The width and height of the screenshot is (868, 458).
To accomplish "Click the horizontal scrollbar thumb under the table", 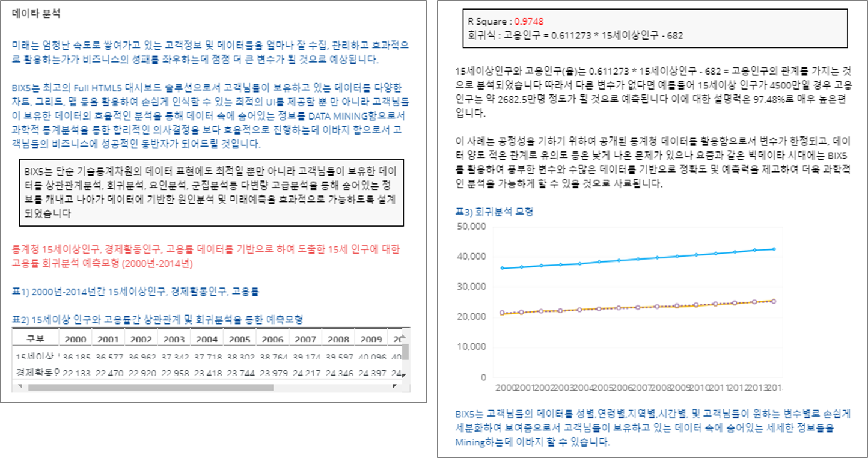I will point(150,387).
